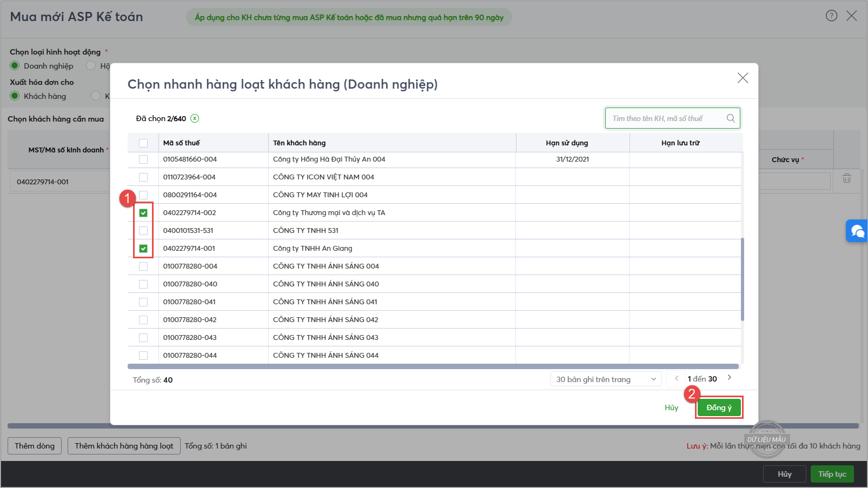Click CÔNG TY MAY TINH LỢI 004
The image size is (868, 488).
320,195
